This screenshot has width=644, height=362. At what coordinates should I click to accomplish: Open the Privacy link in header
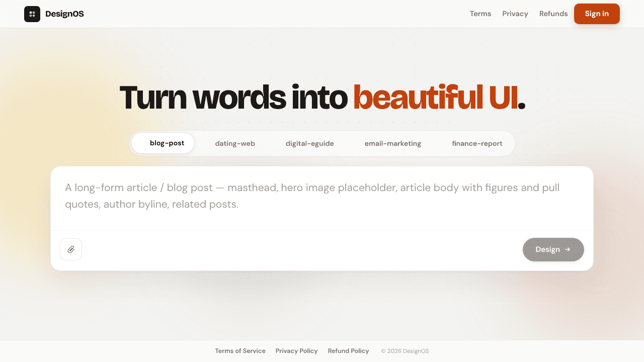point(515,14)
